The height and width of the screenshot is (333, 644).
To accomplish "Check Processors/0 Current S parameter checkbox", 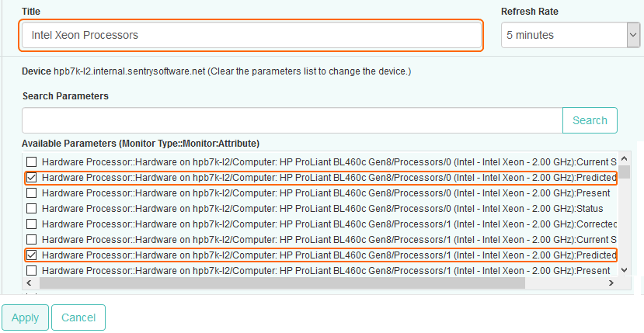I will tap(32, 162).
